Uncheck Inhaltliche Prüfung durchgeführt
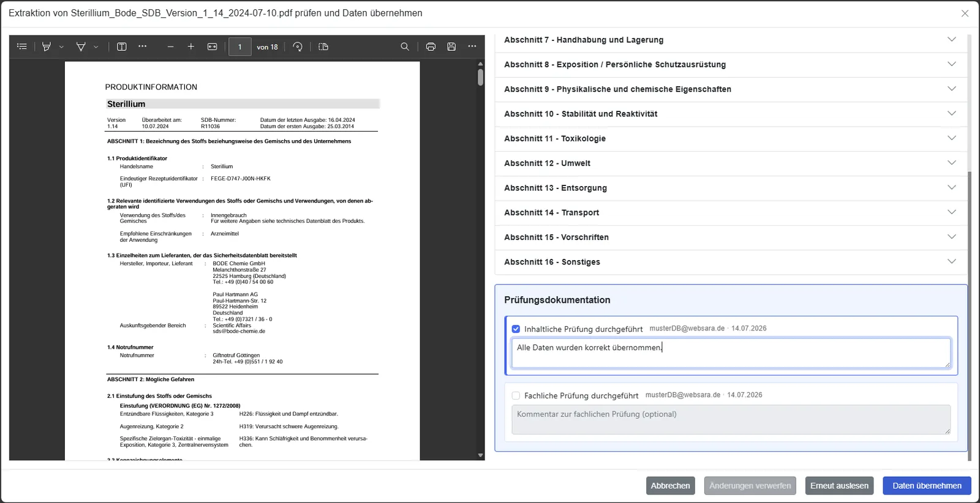The image size is (980, 503). pyautogui.click(x=516, y=329)
